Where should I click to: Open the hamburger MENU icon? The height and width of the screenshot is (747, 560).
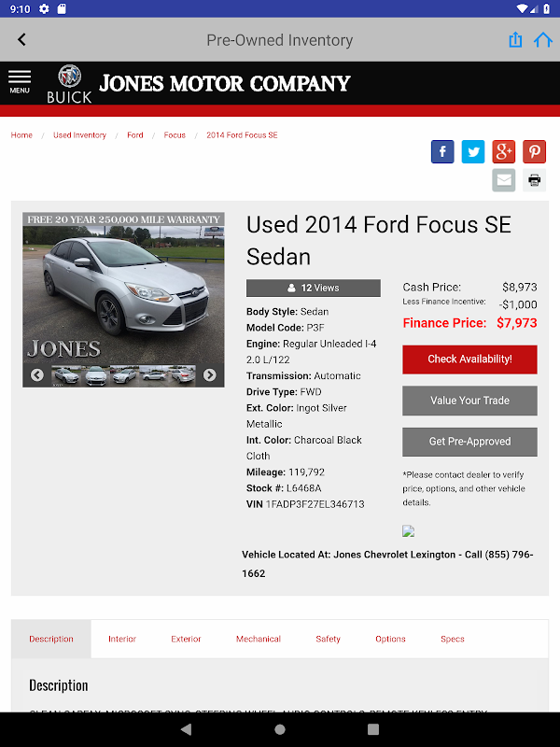pyautogui.click(x=20, y=82)
